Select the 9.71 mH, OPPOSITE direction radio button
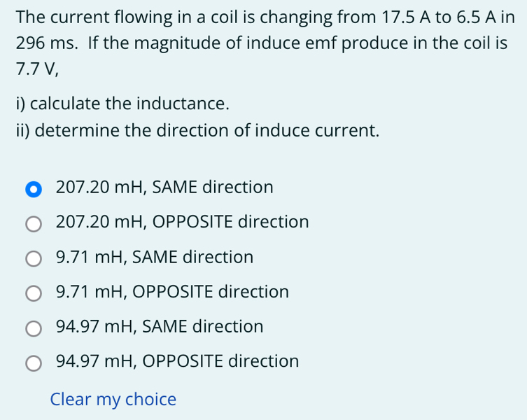Screen dimensions: 527x420 point(34,293)
